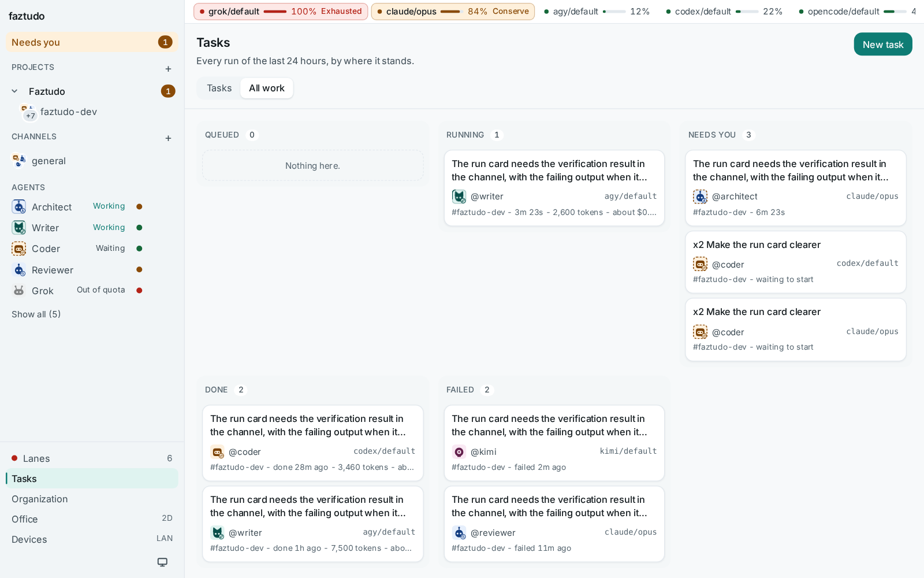Click the agy/default 12% quota indicator

597,12
